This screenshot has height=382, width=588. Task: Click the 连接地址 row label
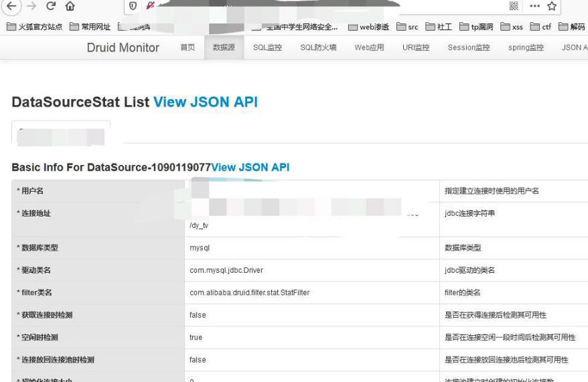click(33, 213)
